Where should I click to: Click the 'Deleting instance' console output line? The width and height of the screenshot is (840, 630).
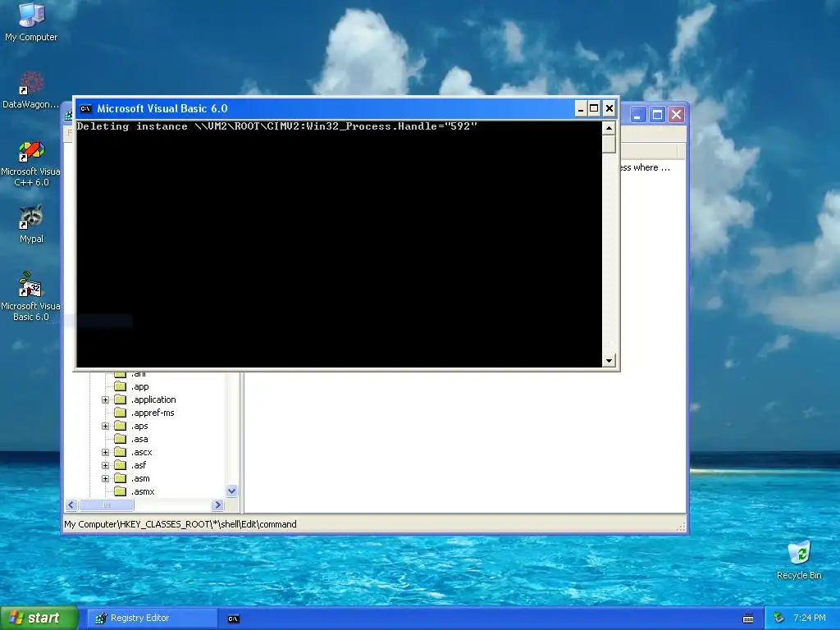coord(277,126)
